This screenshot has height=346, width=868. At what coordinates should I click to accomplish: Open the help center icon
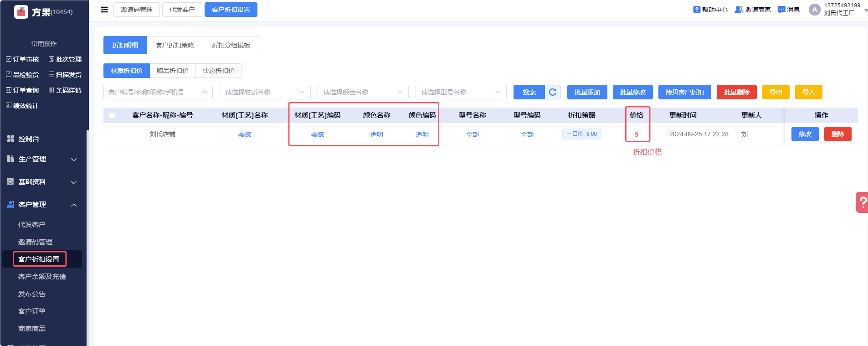(697, 10)
